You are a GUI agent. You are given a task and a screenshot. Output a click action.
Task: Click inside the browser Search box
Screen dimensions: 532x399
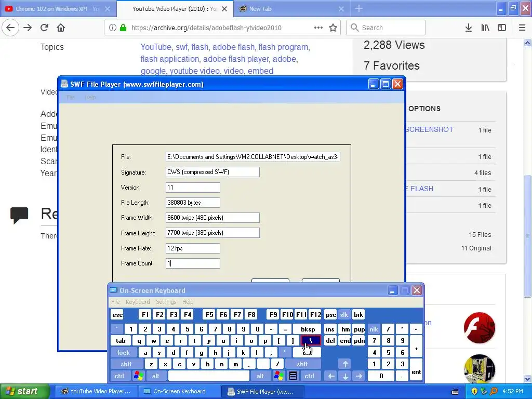pos(385,28)
